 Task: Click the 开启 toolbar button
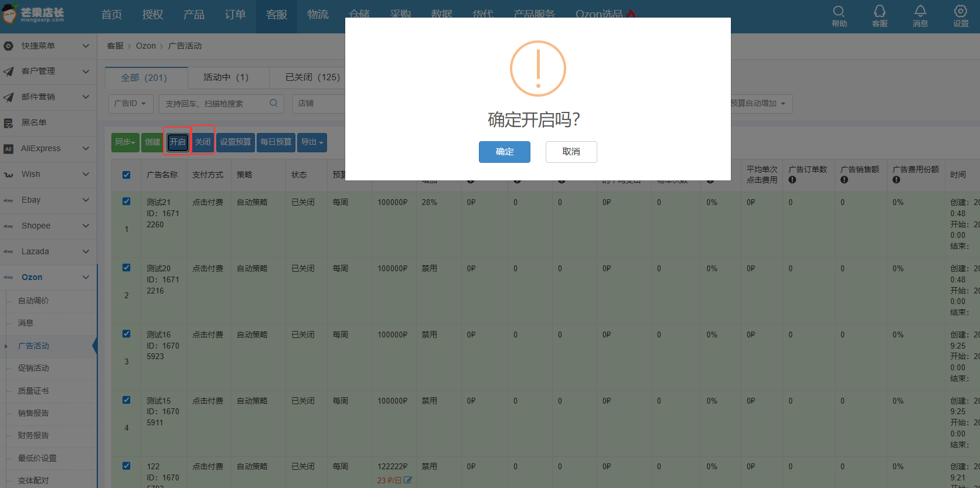(177, 142)
